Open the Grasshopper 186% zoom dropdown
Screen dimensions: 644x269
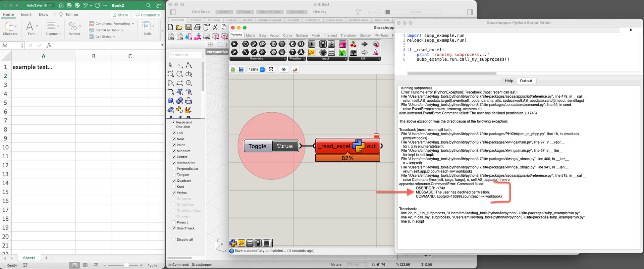262,69
